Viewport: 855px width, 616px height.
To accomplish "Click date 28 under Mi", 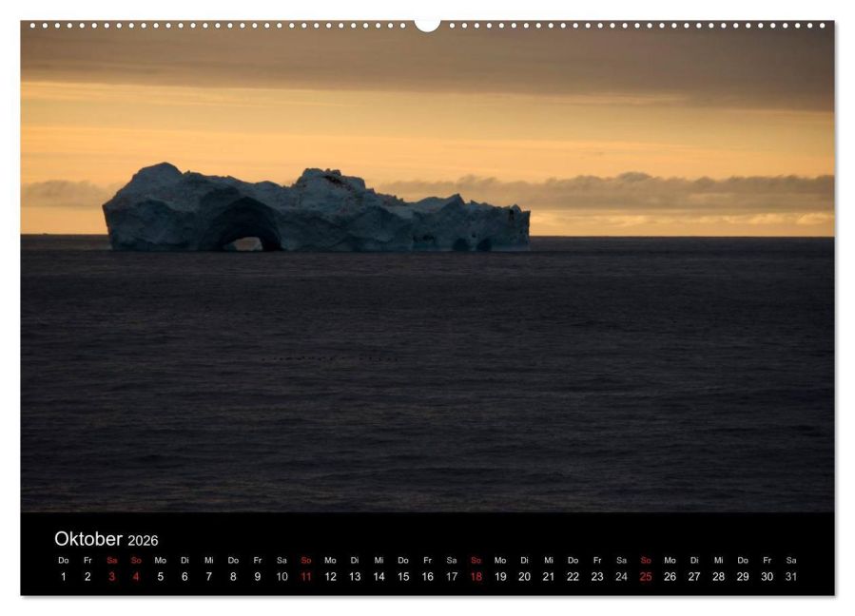I will point(719,577).
